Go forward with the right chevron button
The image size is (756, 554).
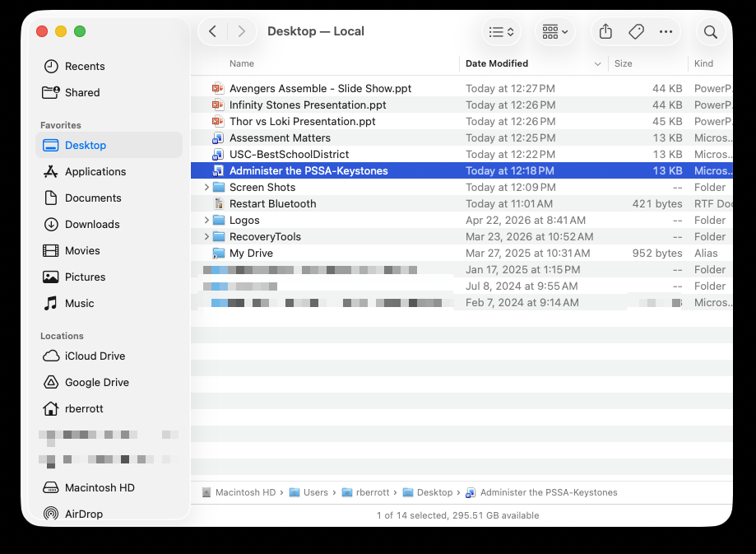(x=242, y=32)
